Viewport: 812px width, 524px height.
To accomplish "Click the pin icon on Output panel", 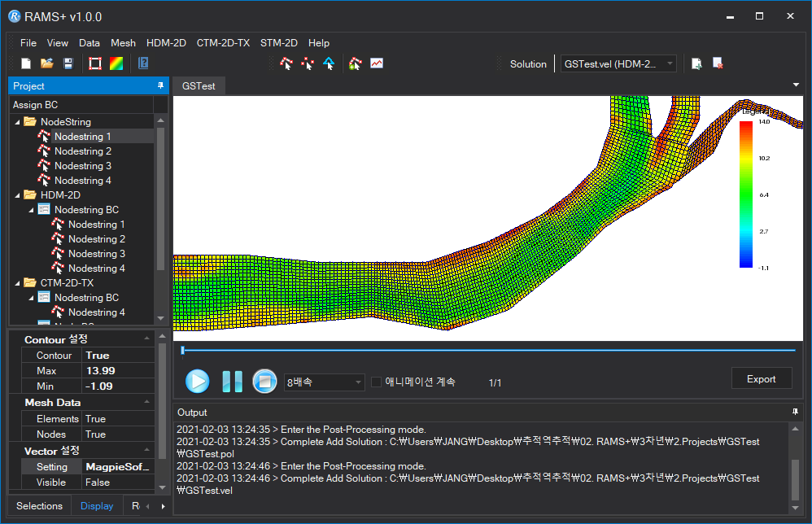I will click(796, 413).
